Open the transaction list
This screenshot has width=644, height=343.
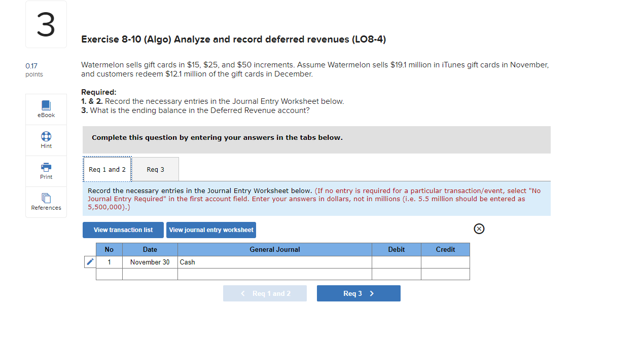(123, 230)
